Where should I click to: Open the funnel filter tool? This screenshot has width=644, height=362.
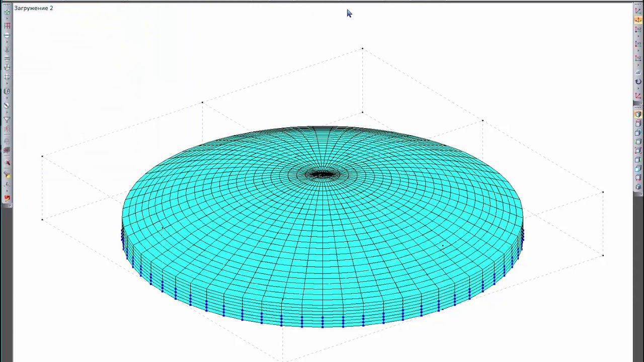pos(7,120)
